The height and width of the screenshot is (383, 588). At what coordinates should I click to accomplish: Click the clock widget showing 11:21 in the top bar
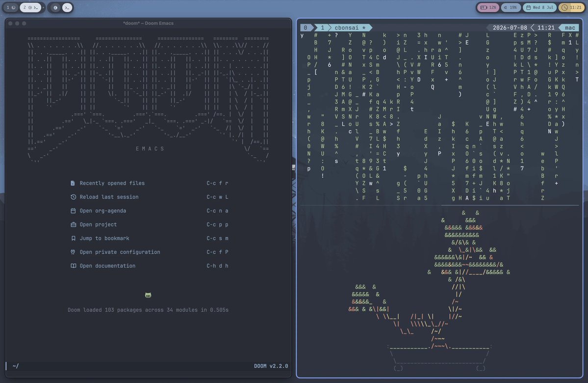(x=571, y=7)
